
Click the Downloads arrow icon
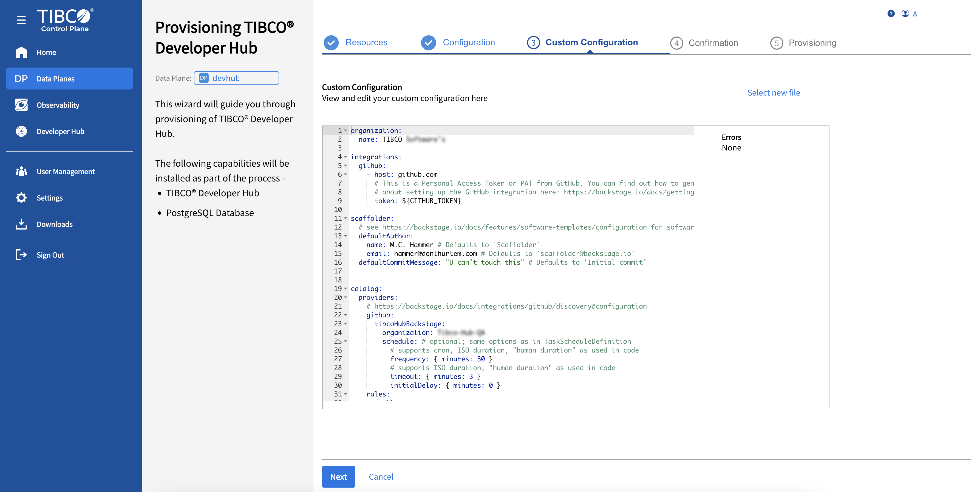point(21,224)
